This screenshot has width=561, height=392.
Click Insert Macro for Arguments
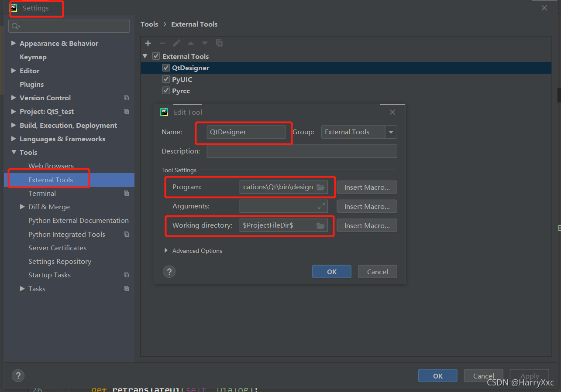[367, 206]
